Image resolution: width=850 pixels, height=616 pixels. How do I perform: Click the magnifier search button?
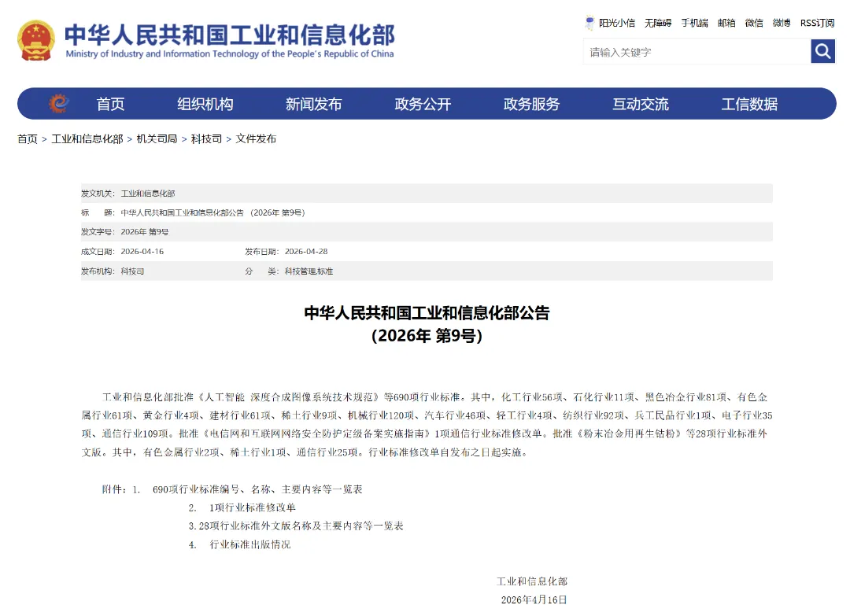(x=822, y=51)
